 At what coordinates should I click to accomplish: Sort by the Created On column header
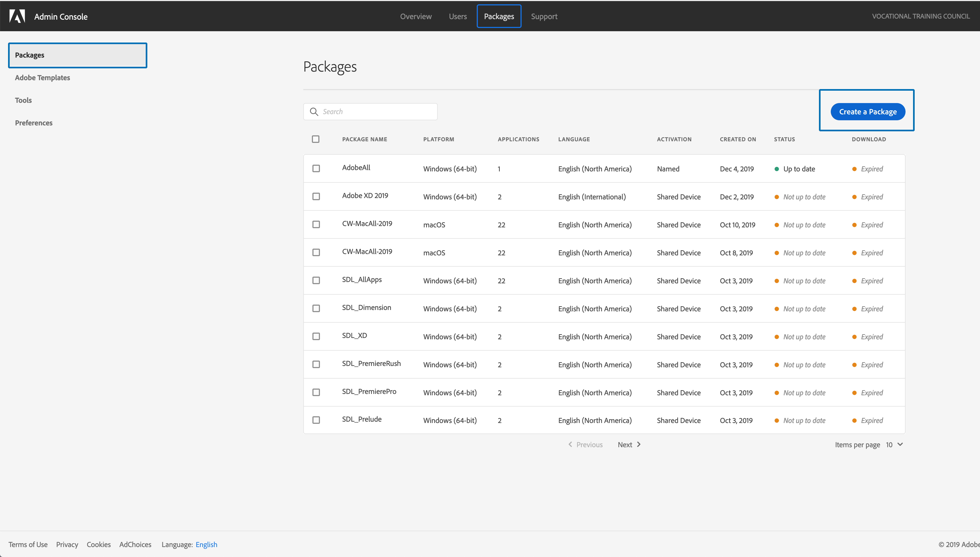tap(738, 139)
